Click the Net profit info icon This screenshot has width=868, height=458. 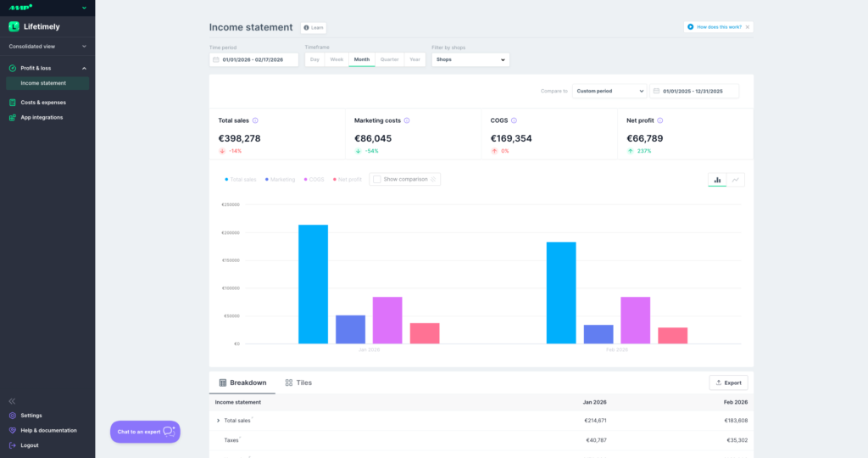pyautogui.click(x=659, y=120)
